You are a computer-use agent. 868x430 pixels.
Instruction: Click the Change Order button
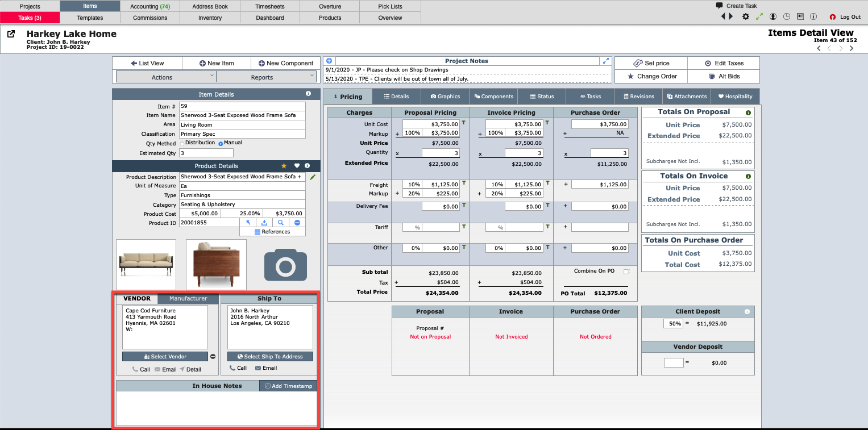651,76
